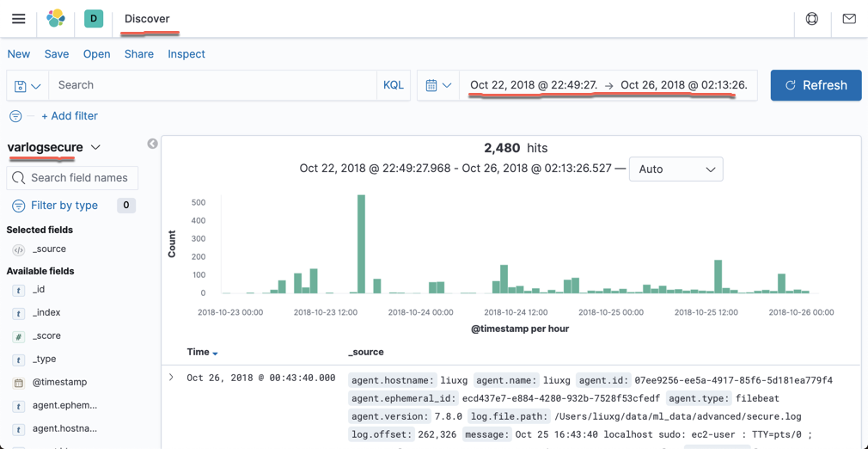Focus the Search field names box
The width and height of the screenshot is (868, 449).
pyautogui.click(x=72, y=178)
